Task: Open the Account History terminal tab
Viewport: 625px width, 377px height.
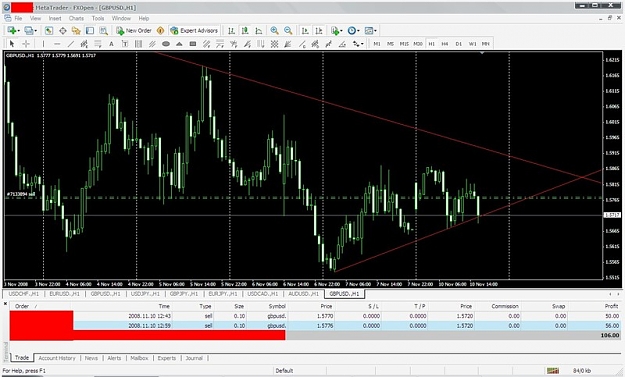Action: 57,358
